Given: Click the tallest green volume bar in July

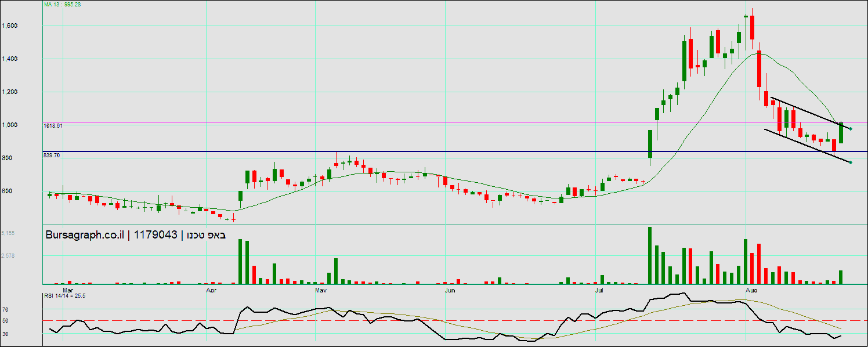Looking at the screenshot, I should (650, 255).
